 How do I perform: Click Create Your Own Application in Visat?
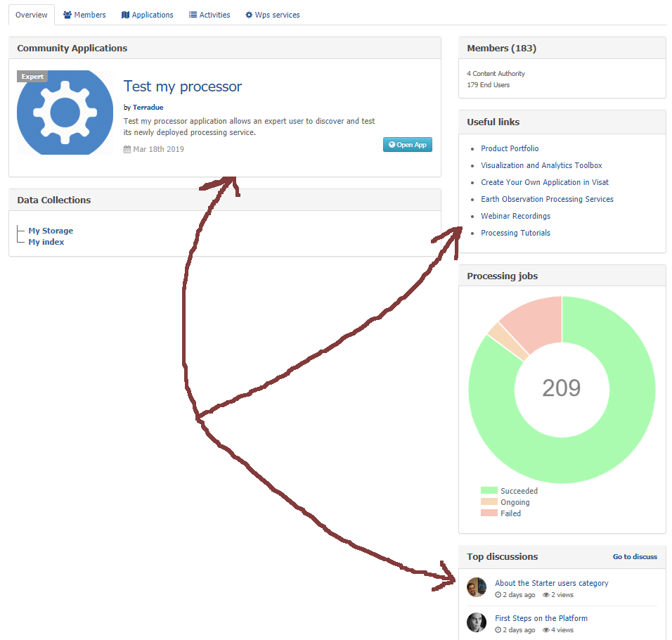[545, 182]
